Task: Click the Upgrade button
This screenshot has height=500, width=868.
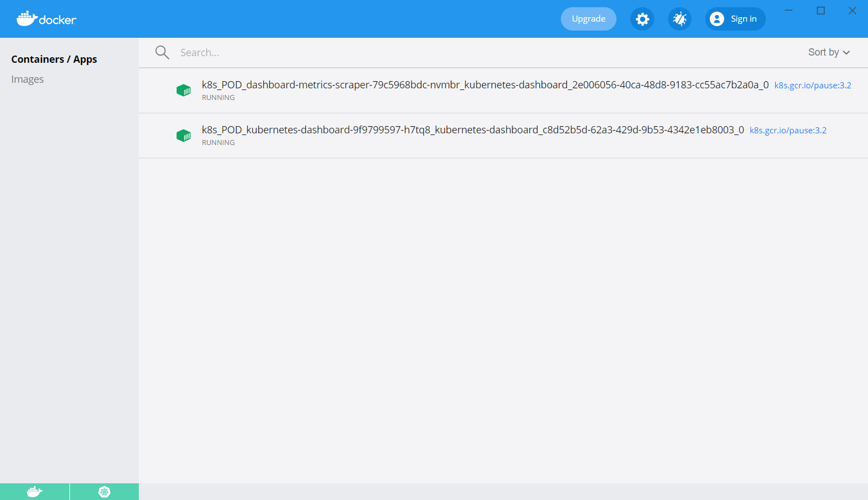Action: [x=589, y=19]
